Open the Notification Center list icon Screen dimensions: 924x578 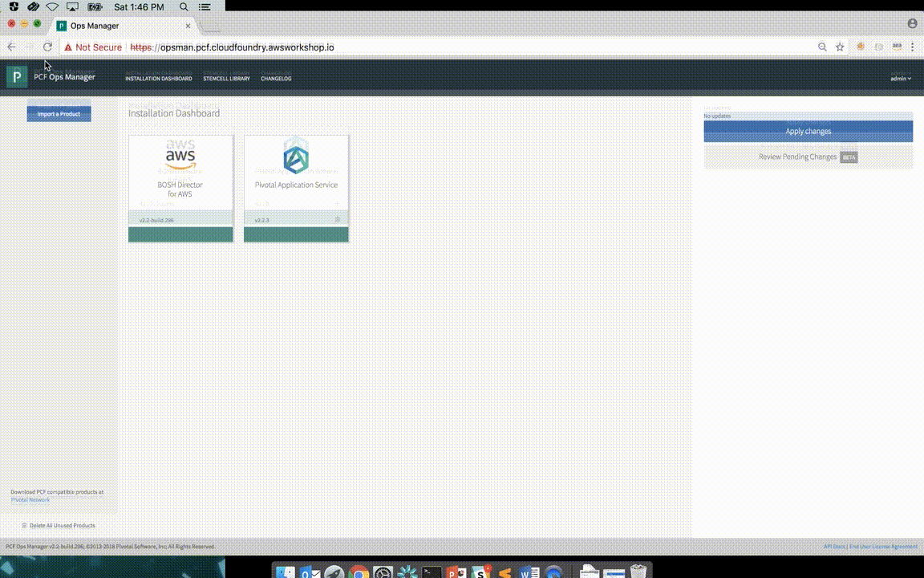point(205,7)
